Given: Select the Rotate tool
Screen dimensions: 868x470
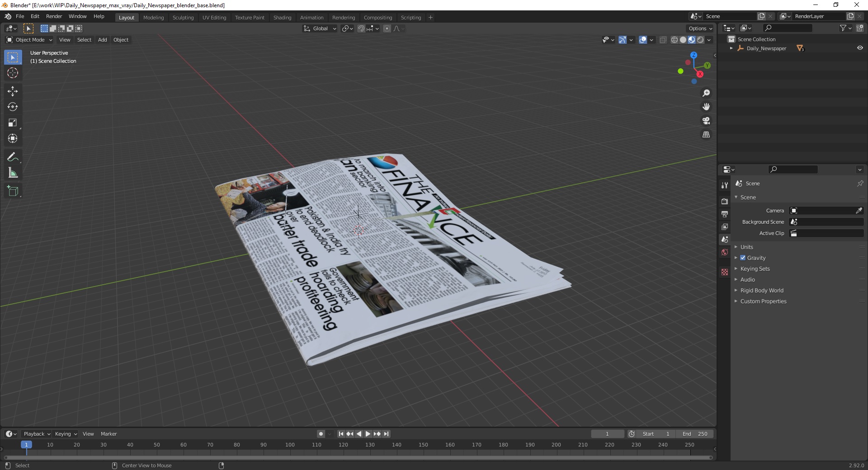Looking at the screenshot, I should pos(13,107).
